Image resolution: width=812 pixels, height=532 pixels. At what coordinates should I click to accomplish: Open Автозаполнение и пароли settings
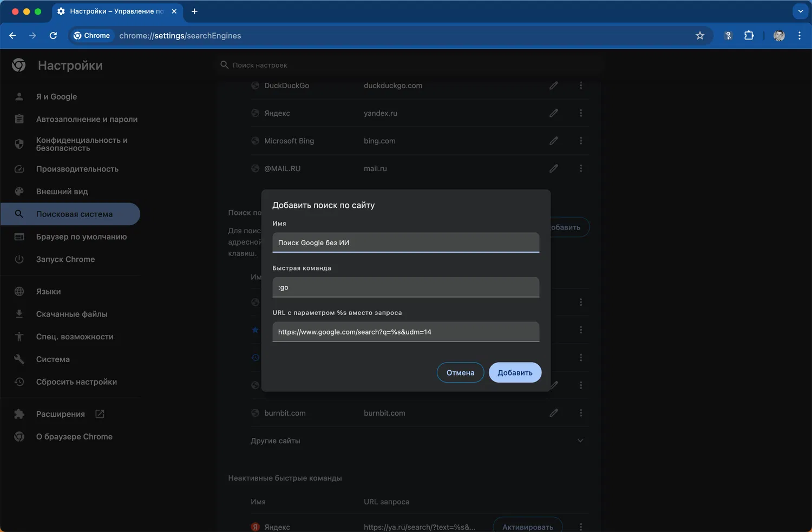click(x=70, y=119)
